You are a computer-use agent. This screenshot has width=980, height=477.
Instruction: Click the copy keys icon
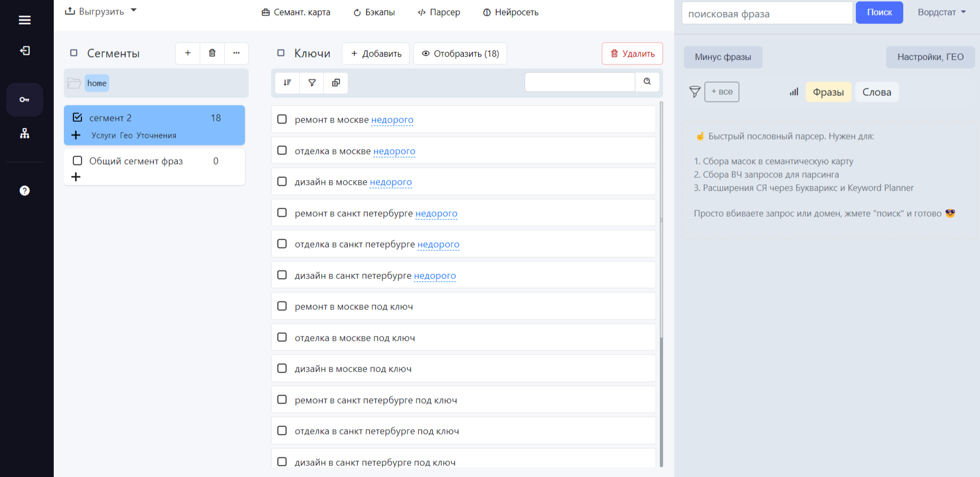(336, 83)
